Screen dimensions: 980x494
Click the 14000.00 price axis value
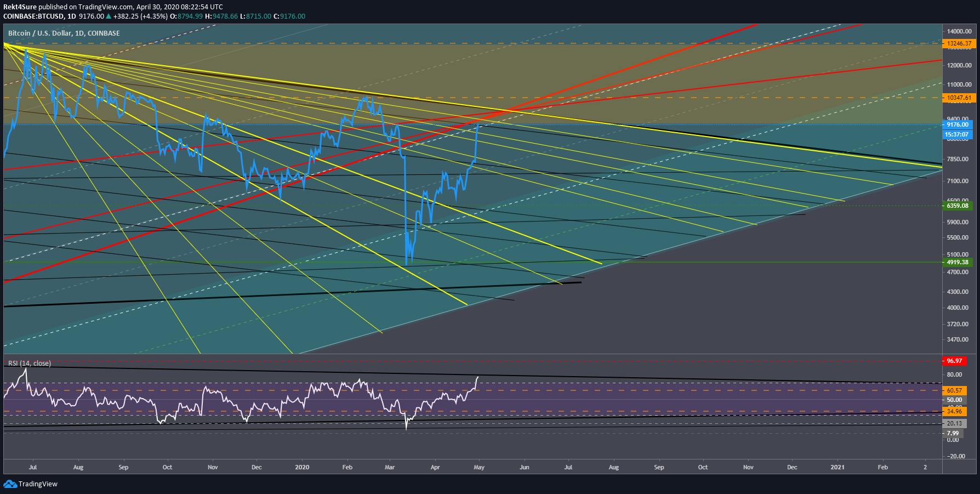(x=959, y=31)
